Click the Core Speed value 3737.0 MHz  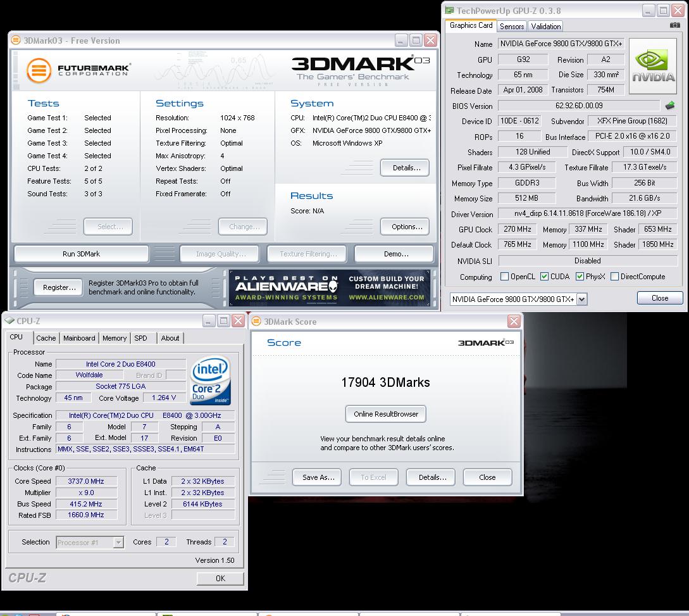[x=86, y=481]
